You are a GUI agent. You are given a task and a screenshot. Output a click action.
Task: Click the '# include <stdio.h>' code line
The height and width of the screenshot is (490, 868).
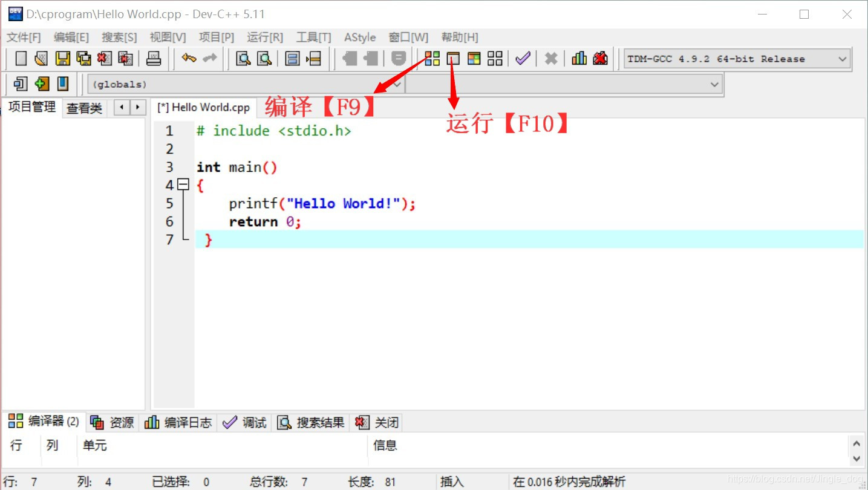273,131
